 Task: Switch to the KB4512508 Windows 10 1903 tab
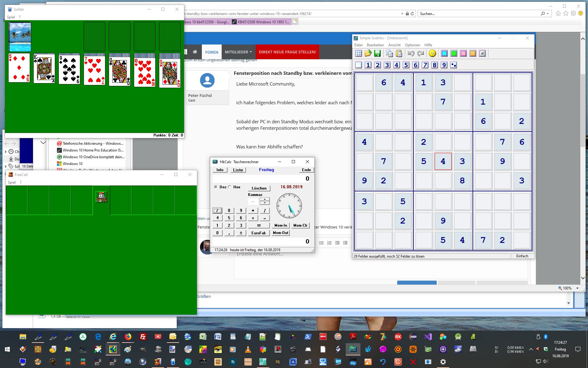261,22
